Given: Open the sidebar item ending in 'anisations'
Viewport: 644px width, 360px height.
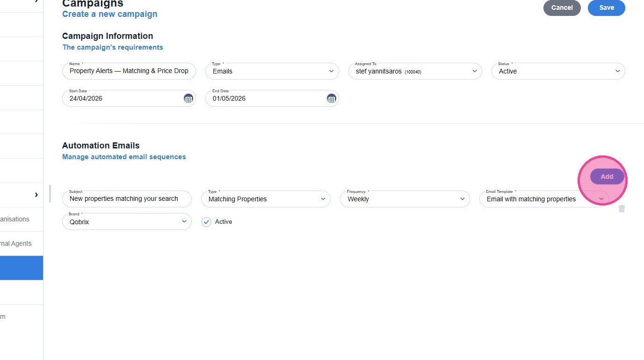Looking at the screenshot, I should tap(22, 219).
